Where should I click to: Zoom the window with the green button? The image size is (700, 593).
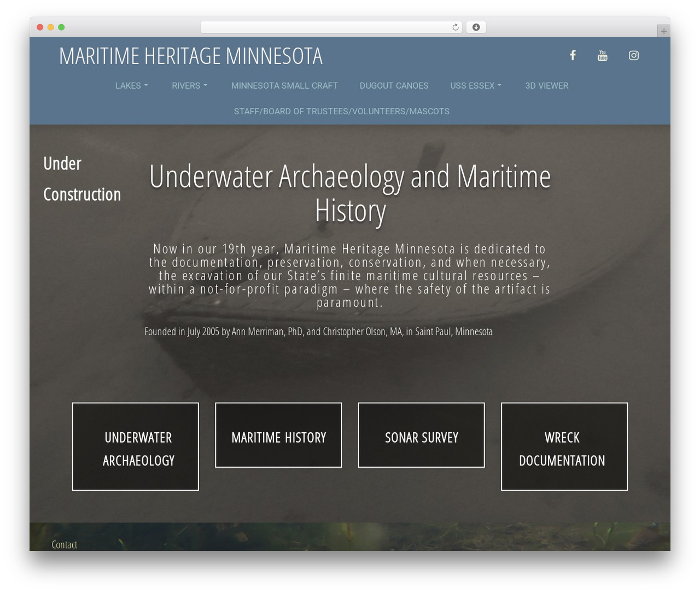[61, 27]
